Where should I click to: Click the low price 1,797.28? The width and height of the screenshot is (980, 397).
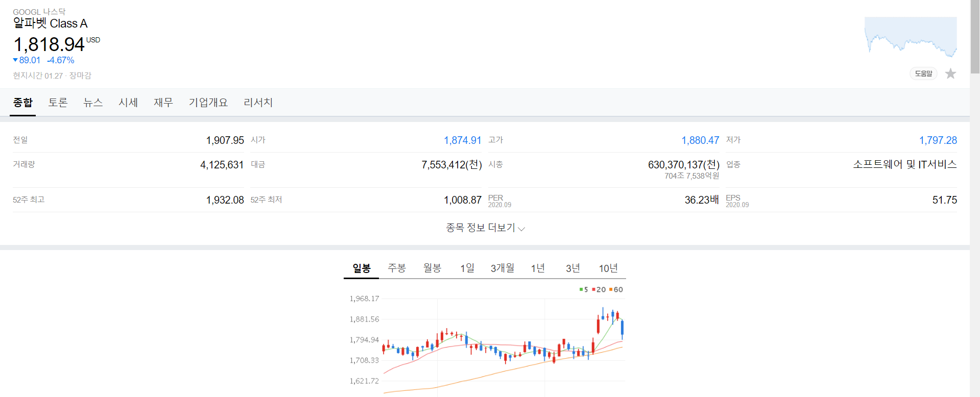pos(938,140)
